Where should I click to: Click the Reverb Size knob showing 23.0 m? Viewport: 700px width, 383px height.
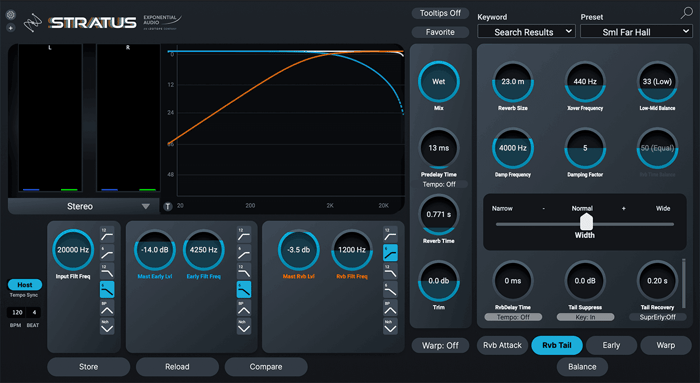click(512, 82)
